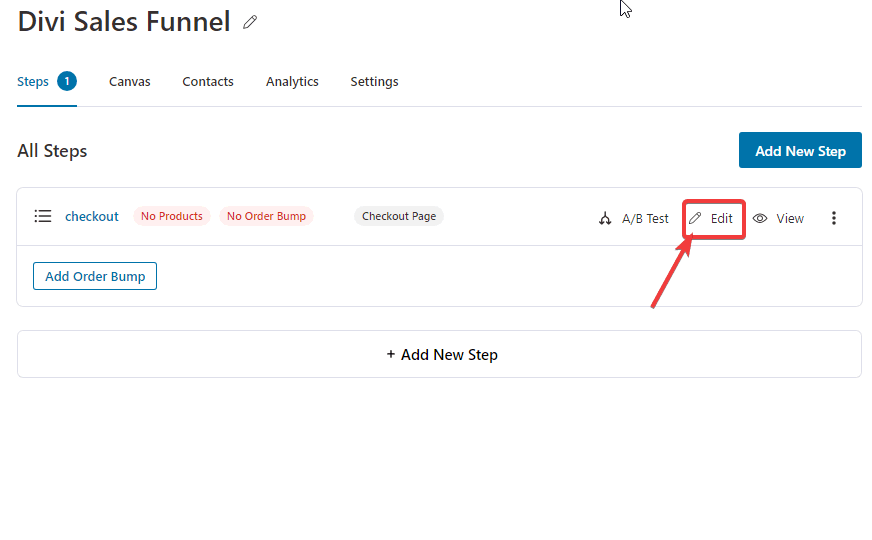Click the All Steps heading
The height and width of the screenshot is (540, 872).
pyautogui.click(x=52, y=151)
